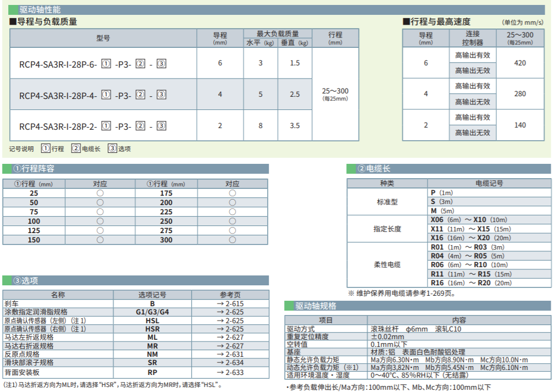Click model number RCP4-SA3R-I-28P-4
The height and width of the screenshot is (392, 553).
tap(93, 95)
